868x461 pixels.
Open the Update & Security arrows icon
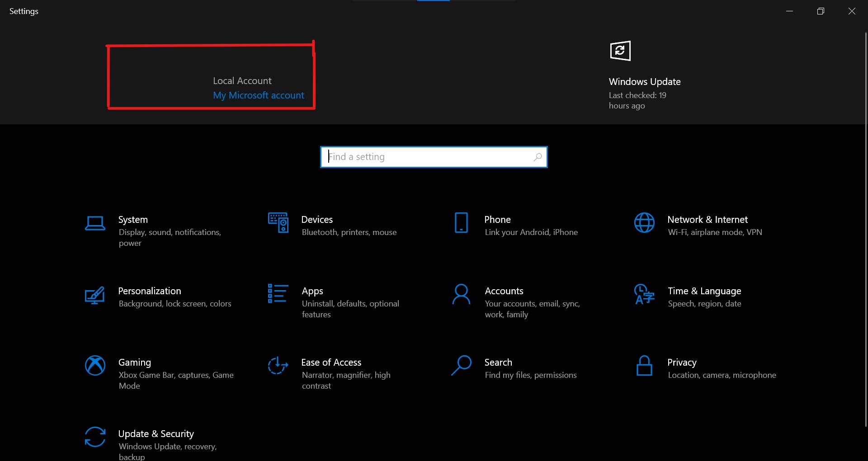coord(95,437)
